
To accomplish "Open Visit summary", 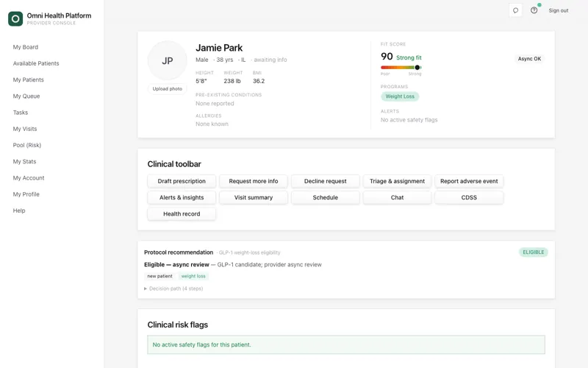I will [254, 197].
